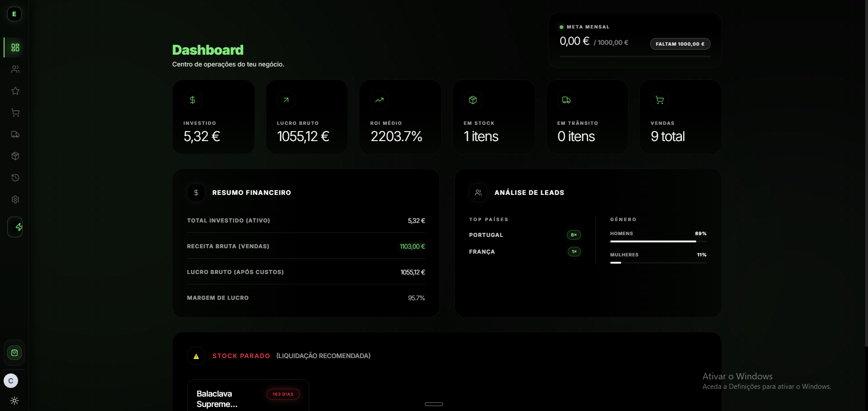The width and height of the screenshot is (868, 411).
Task: Click the Dashboard page heading
Action: (208, 50)
